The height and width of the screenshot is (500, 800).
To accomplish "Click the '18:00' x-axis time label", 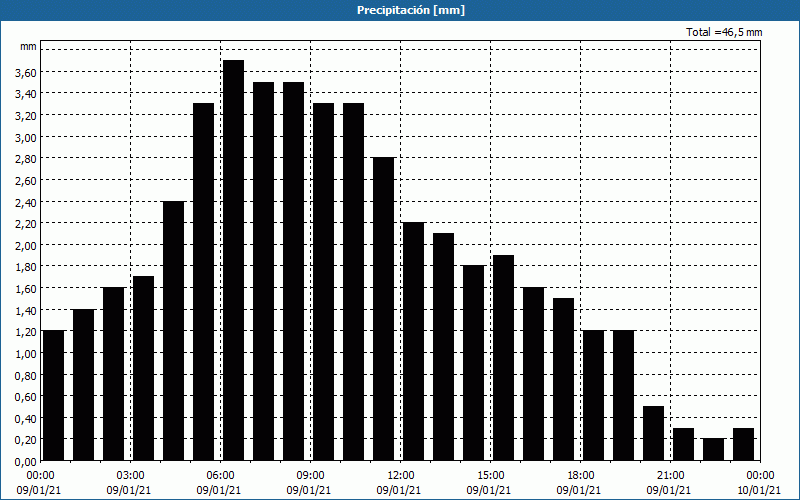I will click(x=580, y=476).
